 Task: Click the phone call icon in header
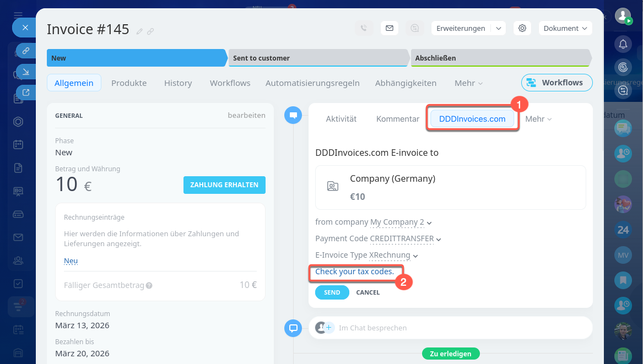coord(364,28)
